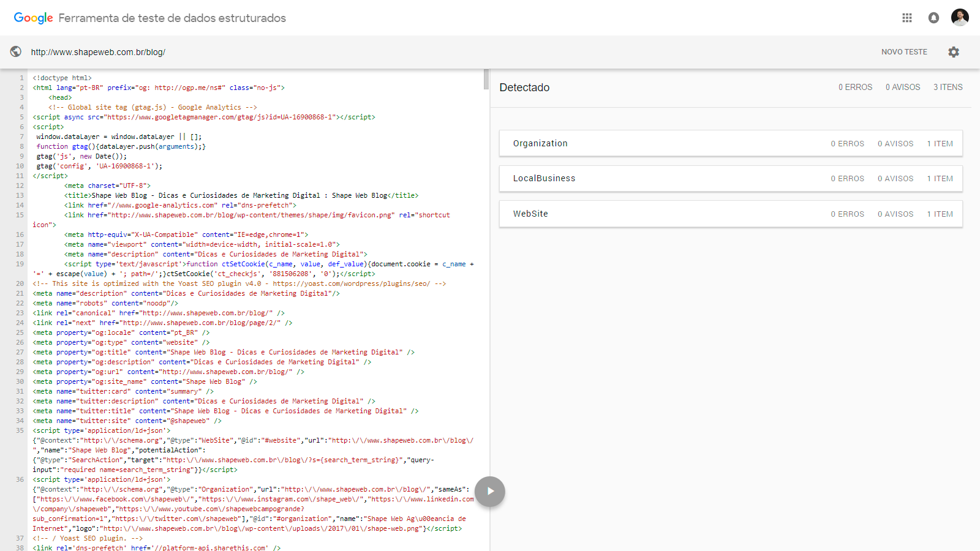Click the dns-prefetch sharethis line 38
This screenshot has height=551, width=980.
pos(156,548)
